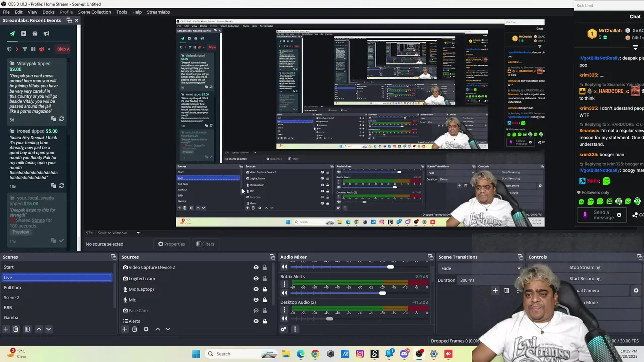Viewport: 644px width, 362px height.
Task: Select the Start scene
Action: pos(56,267)
